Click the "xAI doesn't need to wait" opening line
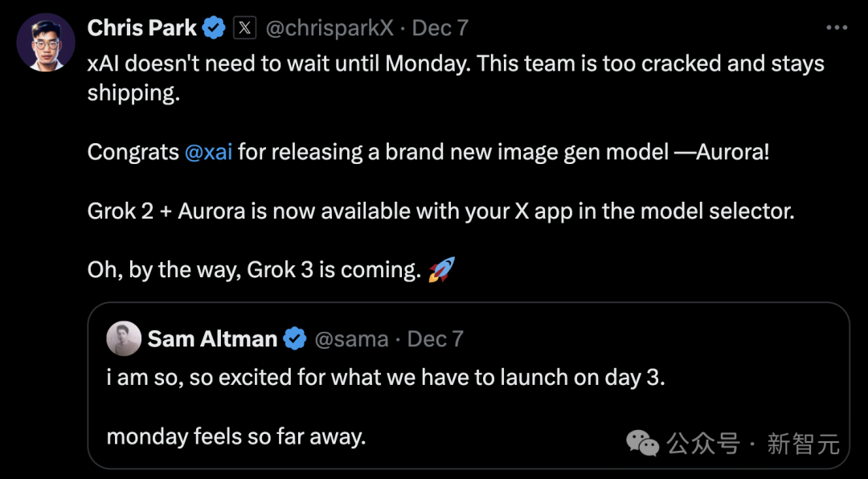The image size is (868, 479). click(456, 63)
